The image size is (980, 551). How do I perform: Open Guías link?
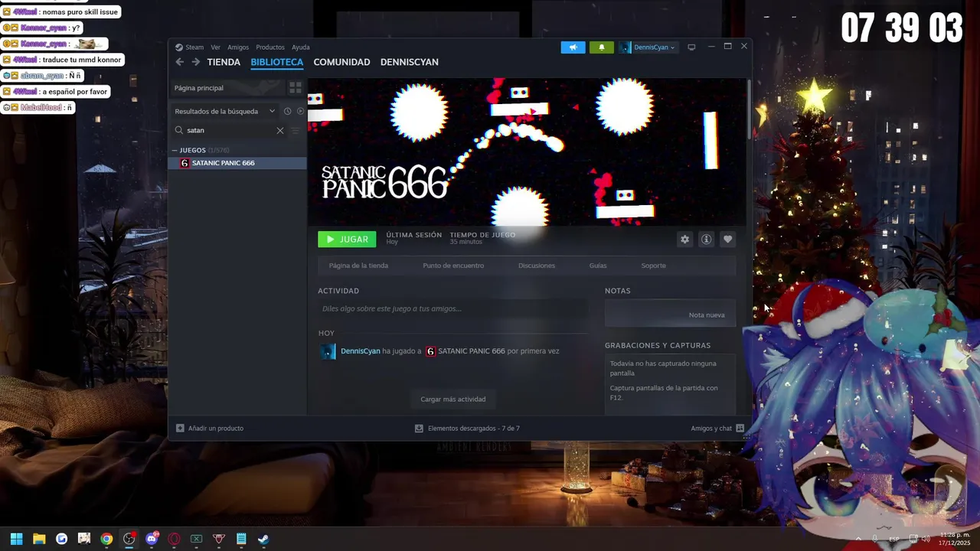[x=598, y=266]
